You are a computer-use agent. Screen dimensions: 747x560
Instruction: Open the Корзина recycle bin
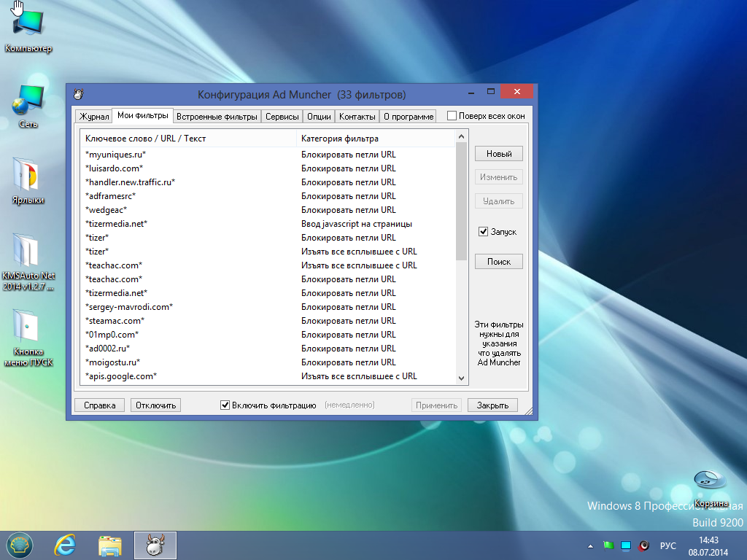coord(710,488)
